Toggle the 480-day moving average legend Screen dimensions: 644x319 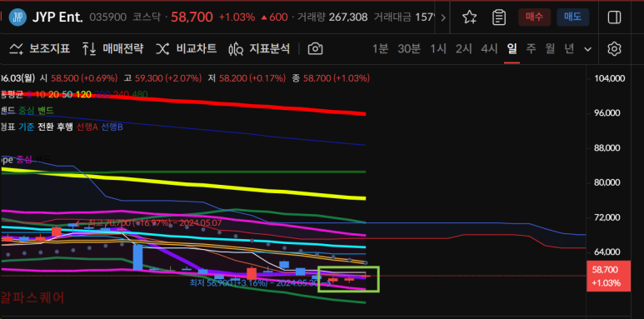click(140, 94)
